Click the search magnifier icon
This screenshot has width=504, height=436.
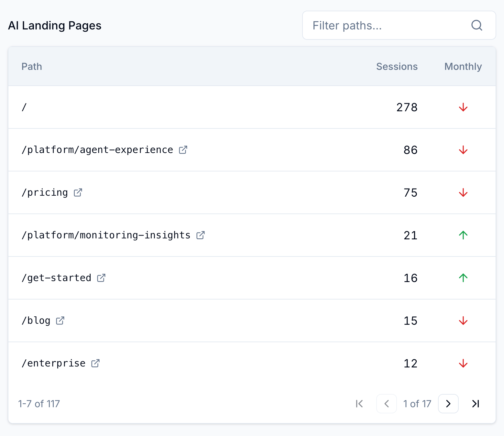[477, 25]
